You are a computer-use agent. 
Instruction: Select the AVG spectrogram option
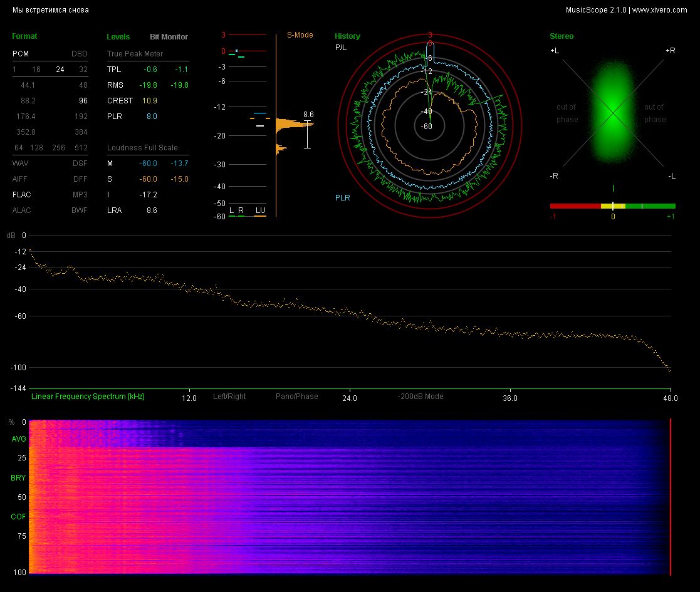(x=18, y=440)
